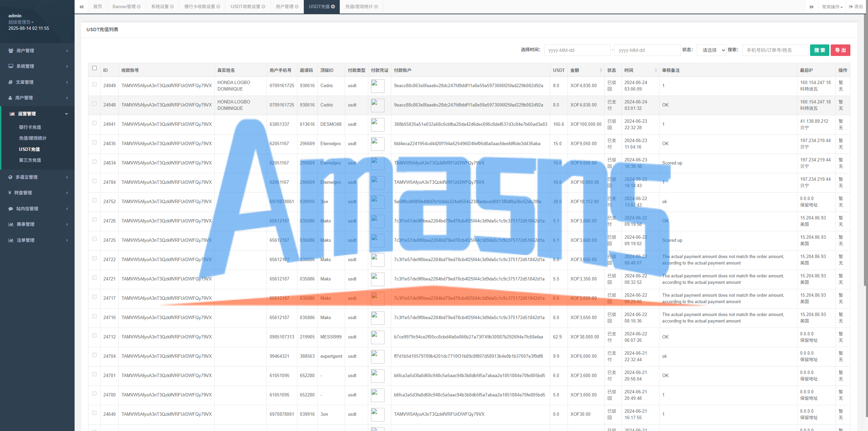The image size is (868, 431).
Task: Toggle the select-all checkbox in table header
Action: click(x=95, y=68)
